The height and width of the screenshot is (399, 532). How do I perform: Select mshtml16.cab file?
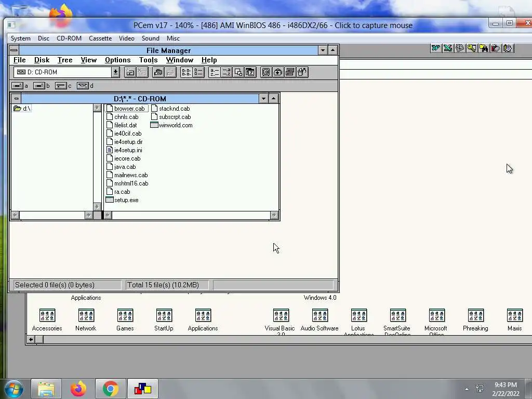[127, 183]
